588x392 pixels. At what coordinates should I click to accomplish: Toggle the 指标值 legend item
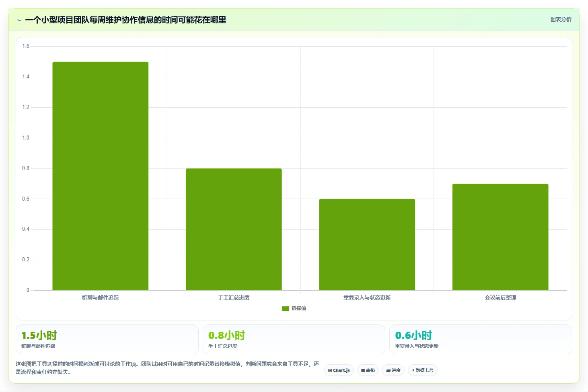pos(294,308)
